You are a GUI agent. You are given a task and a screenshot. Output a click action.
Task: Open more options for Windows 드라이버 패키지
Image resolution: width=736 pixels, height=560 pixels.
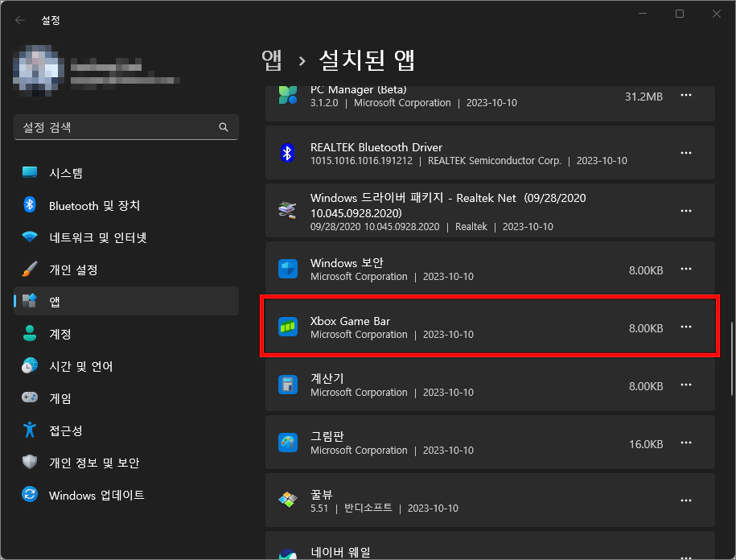tap(686, 211)
